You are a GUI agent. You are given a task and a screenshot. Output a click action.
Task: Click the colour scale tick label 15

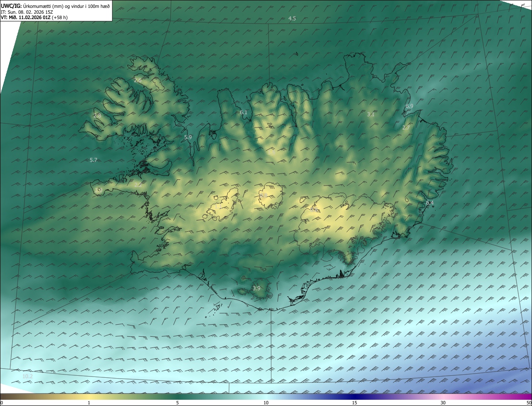355,403
